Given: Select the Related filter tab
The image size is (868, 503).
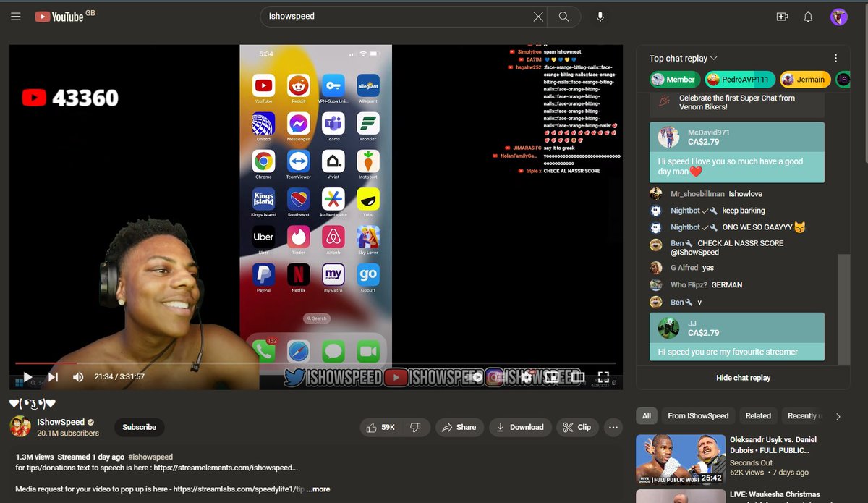Looking at the screenshot, I should click(x=758, y=416).
